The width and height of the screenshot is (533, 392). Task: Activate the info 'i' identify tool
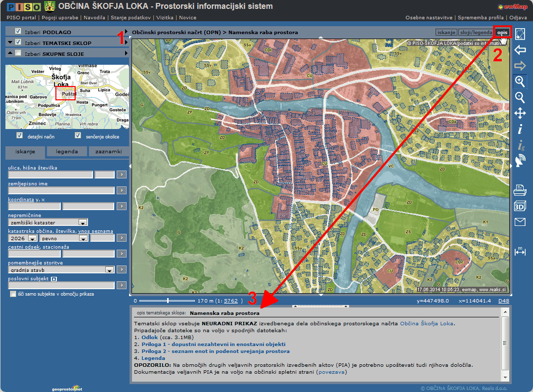click(x=520, y=130)
